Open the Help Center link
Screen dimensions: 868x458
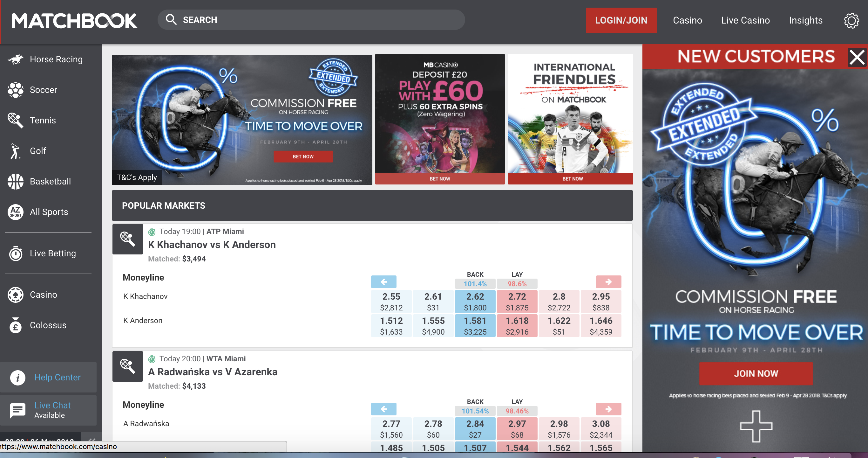point(58,378)
